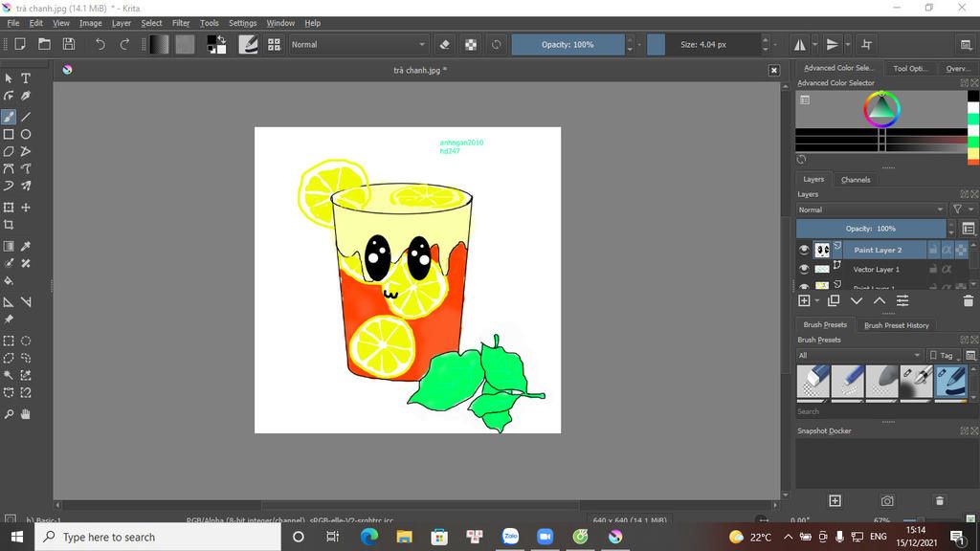This screenshot has width=980, height=551.
Task: Expand the brush presets All tag dropdown
Action: point(857,355)
